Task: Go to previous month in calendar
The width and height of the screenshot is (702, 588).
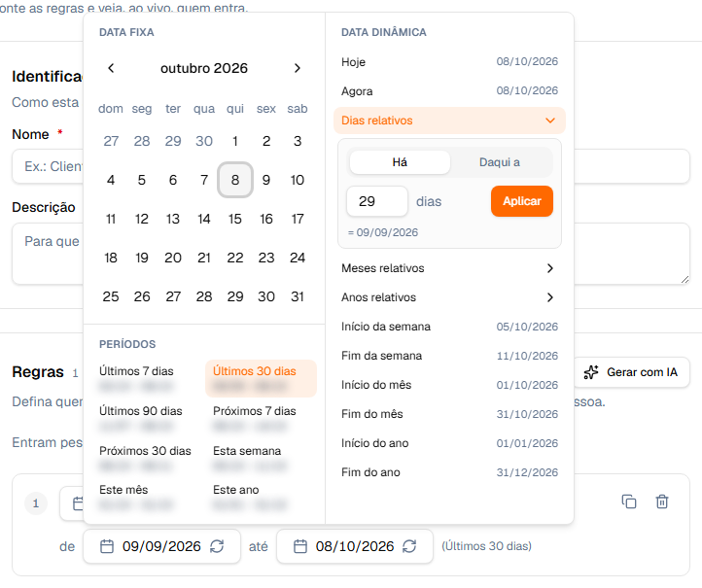Action: point(111,68)
